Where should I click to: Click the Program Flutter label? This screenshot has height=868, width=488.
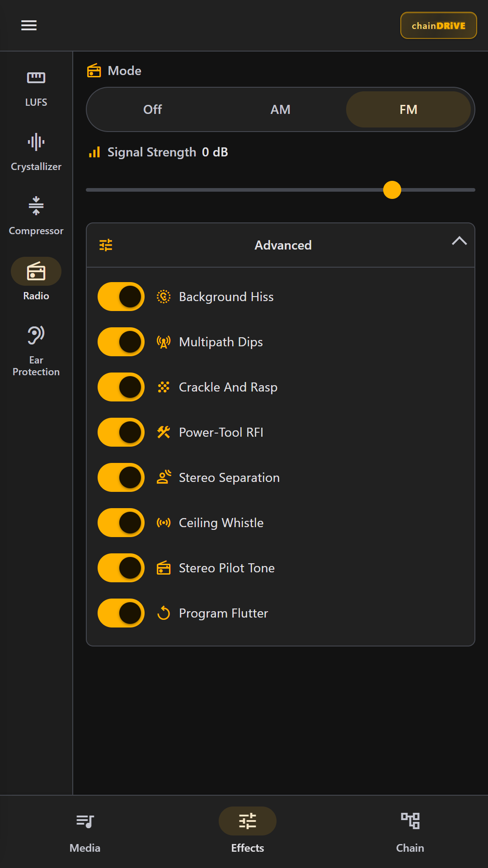click(224, 613)
